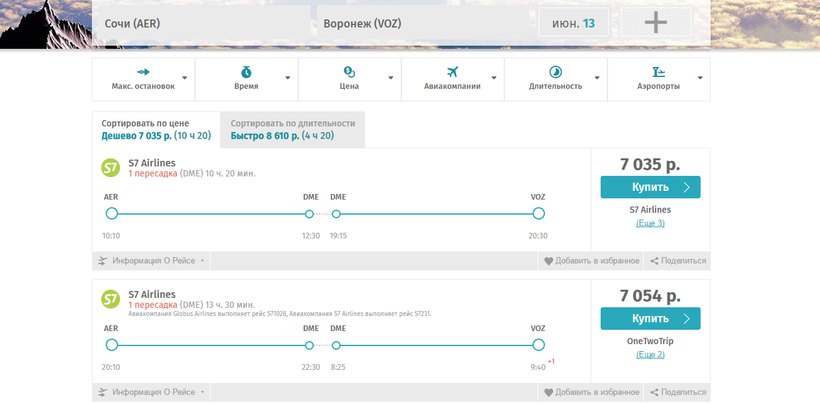
Task: Open the Цена filter dropdown
Action: pyautogui.click(x=349, y=79)
